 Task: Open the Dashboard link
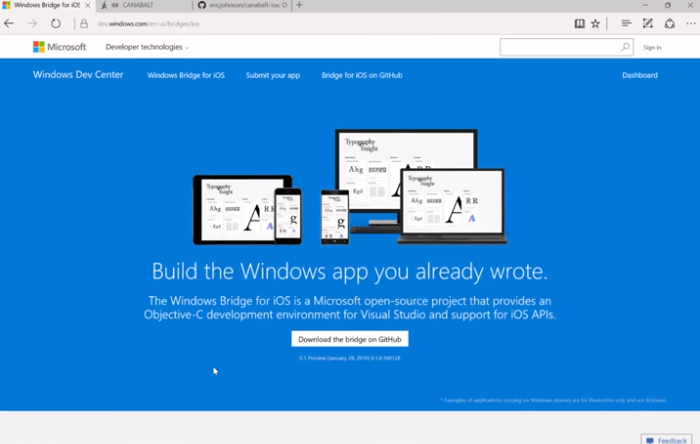point(640,75)
